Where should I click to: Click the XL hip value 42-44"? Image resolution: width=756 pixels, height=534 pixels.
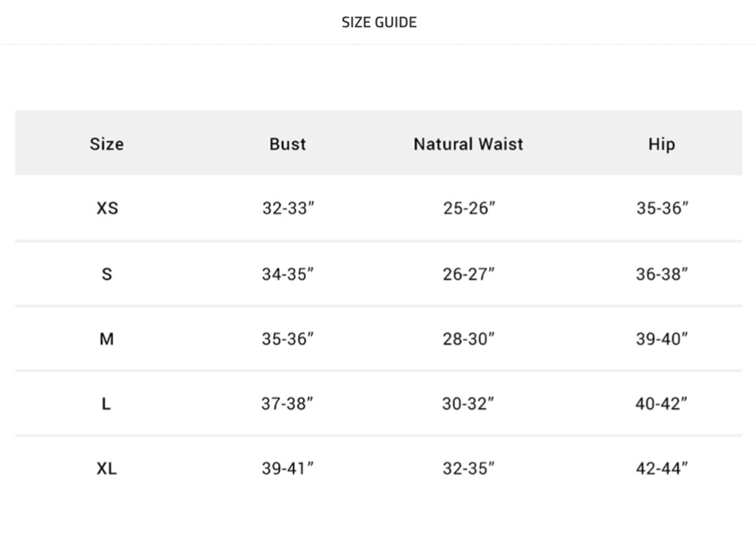point(661,468)
